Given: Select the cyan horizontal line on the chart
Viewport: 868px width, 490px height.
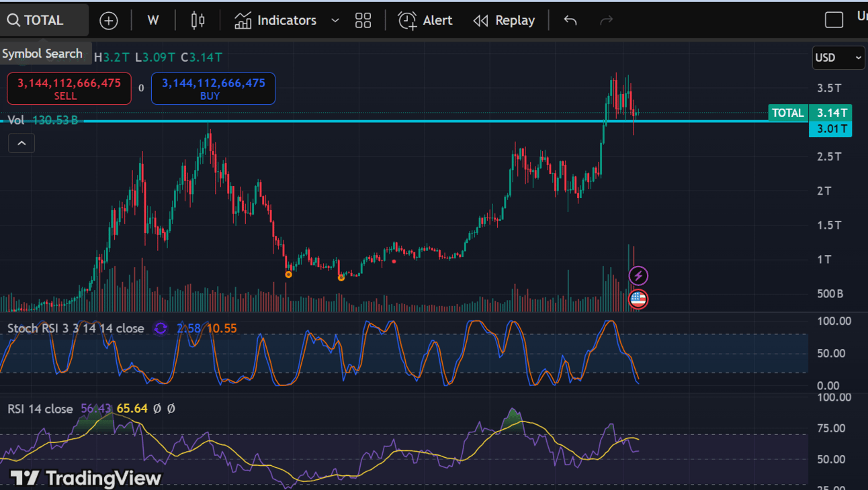Looking at the screenshot, I should click(403, 121).
